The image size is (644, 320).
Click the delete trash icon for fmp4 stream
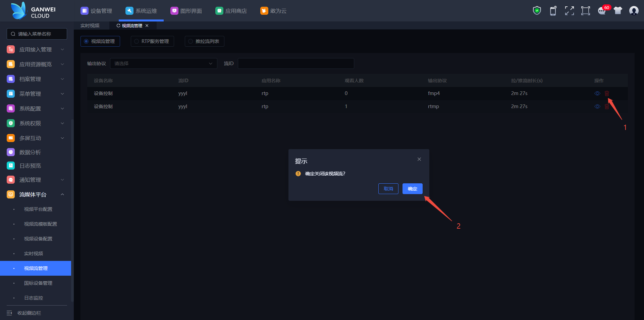click(x=607, y=93)
